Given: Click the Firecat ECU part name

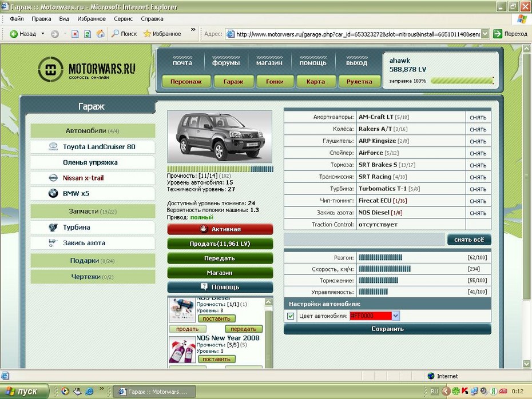Looking at the screenshot, I should (375, 201).
